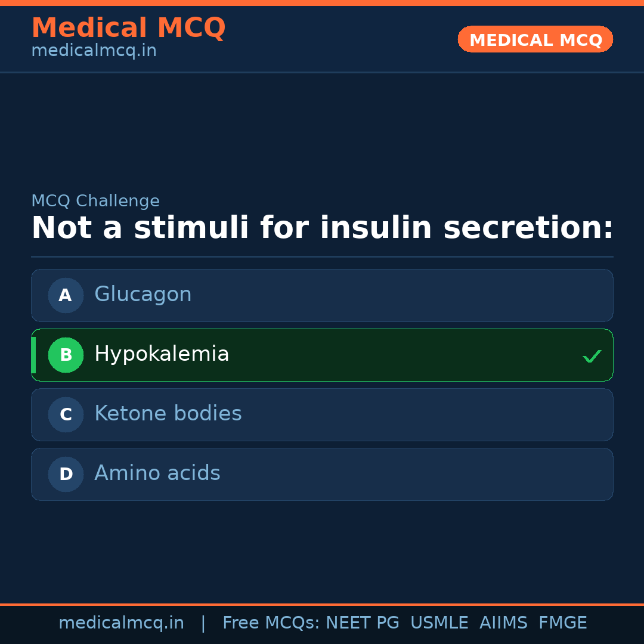644x644 pixels.
Task: Click the MCQ Challenge label
Action: [x=95, y=201]
